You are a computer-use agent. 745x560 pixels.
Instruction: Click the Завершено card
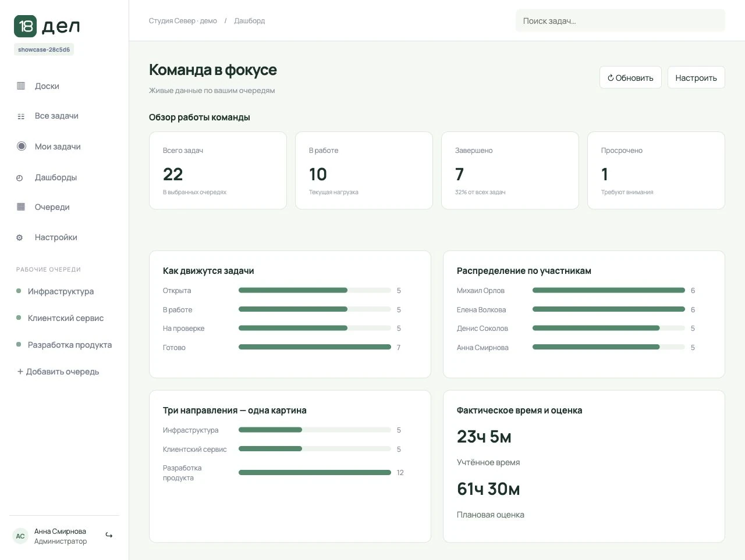pos(510,170)
